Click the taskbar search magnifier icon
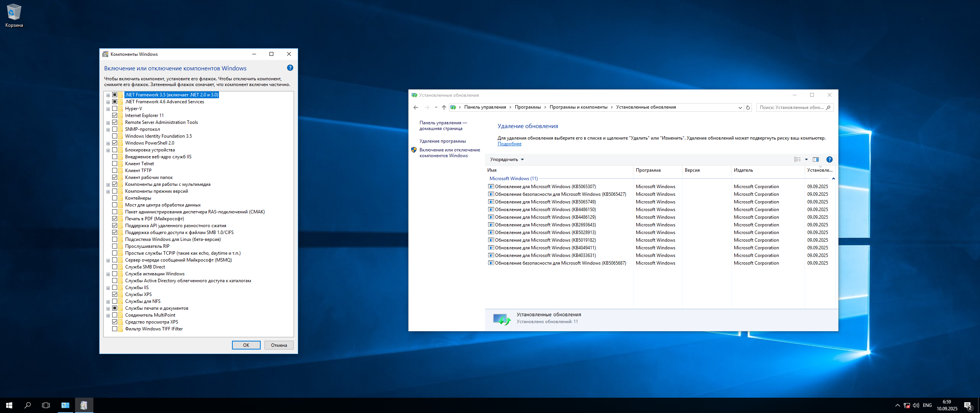980x413 pixels. tap(28, 405)
